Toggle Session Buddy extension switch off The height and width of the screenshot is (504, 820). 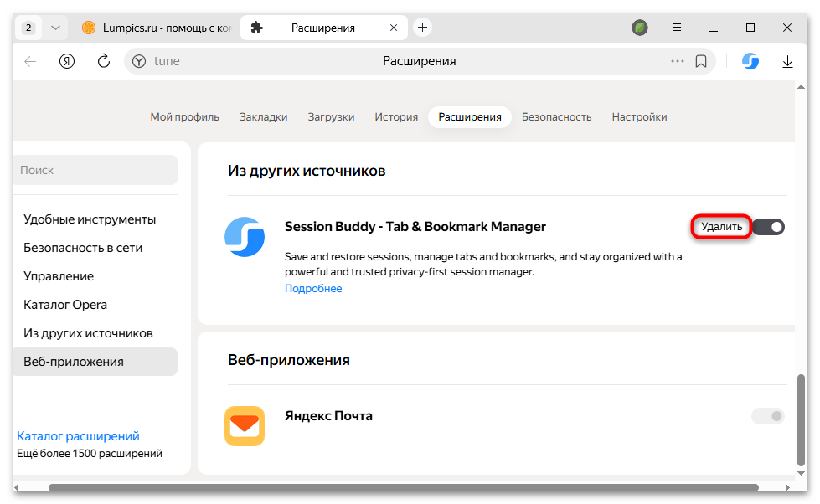click(x=769, y=227)
